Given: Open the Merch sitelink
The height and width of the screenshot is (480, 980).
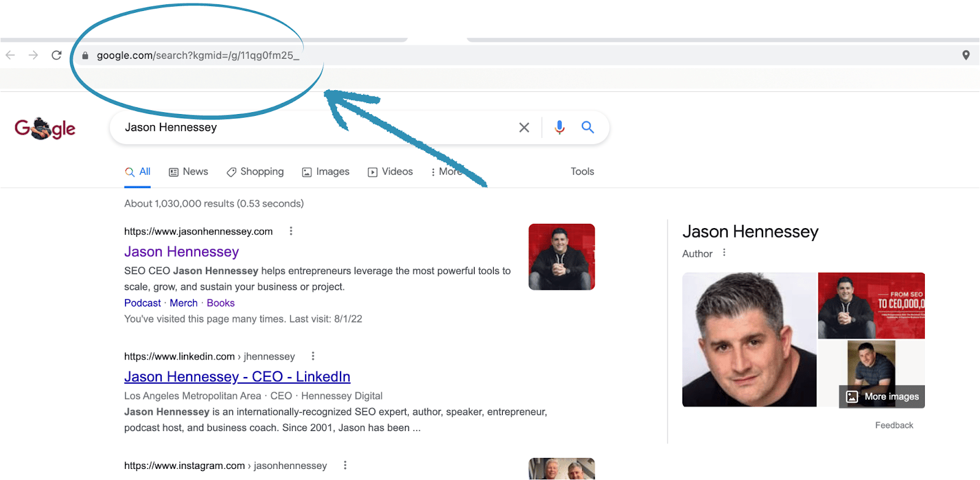Looking at the screenshot, I should tap(184, 303).
